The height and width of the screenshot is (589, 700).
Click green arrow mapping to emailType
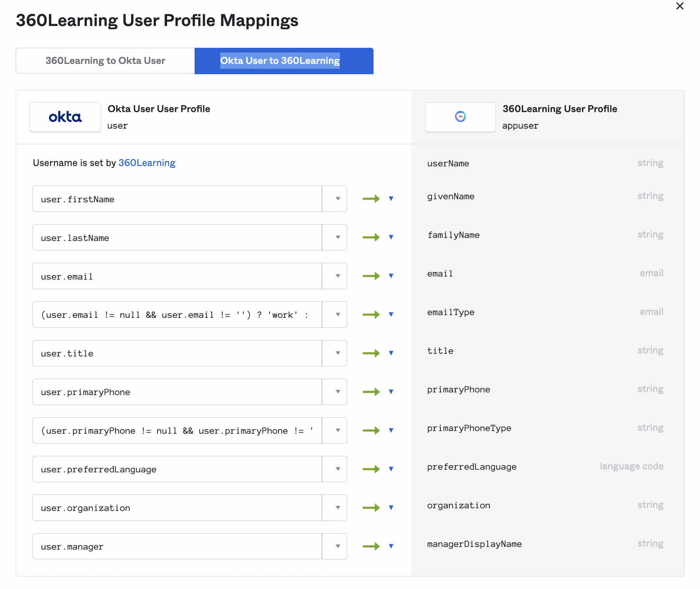click(x=371, y=314)
